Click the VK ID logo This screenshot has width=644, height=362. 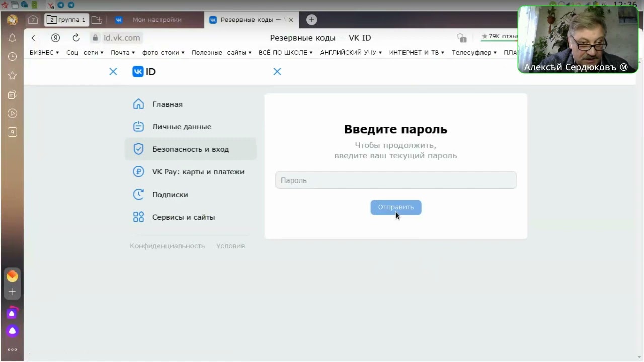(x=144, y=72)
